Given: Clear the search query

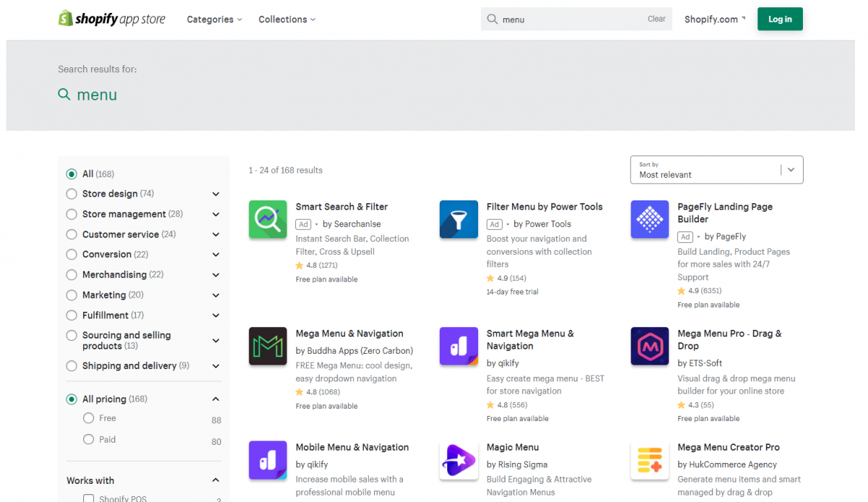Looking at the screenshot, I should coord(656,19).
